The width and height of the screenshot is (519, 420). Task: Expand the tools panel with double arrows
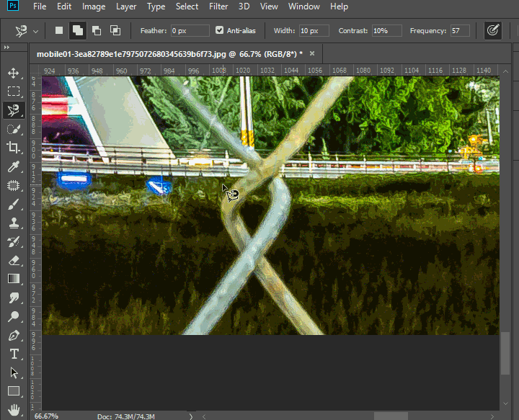click(x=6, y=48)
